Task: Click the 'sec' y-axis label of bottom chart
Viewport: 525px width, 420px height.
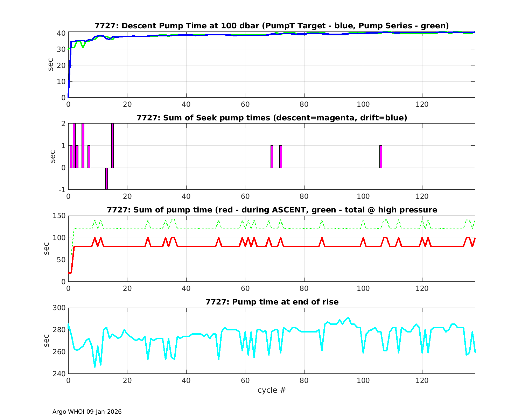Action: (x=47, y=341)
